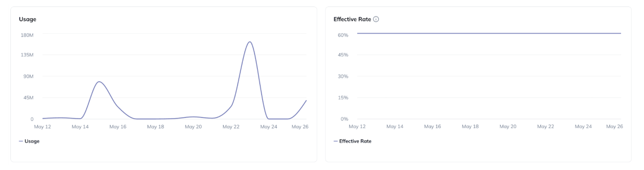Click May 26 on the Effective Rate x-axis

(614, 127)
